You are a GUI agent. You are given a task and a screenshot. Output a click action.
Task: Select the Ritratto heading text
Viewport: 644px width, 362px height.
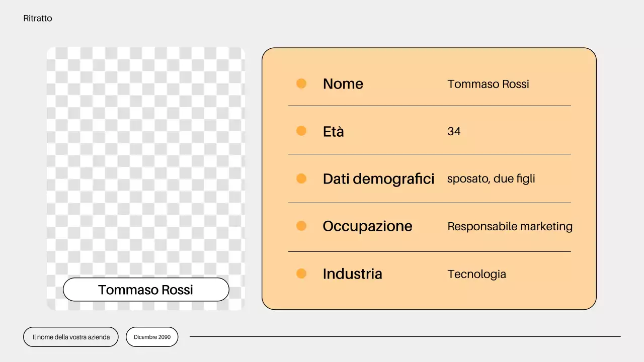tap(38, 18)
